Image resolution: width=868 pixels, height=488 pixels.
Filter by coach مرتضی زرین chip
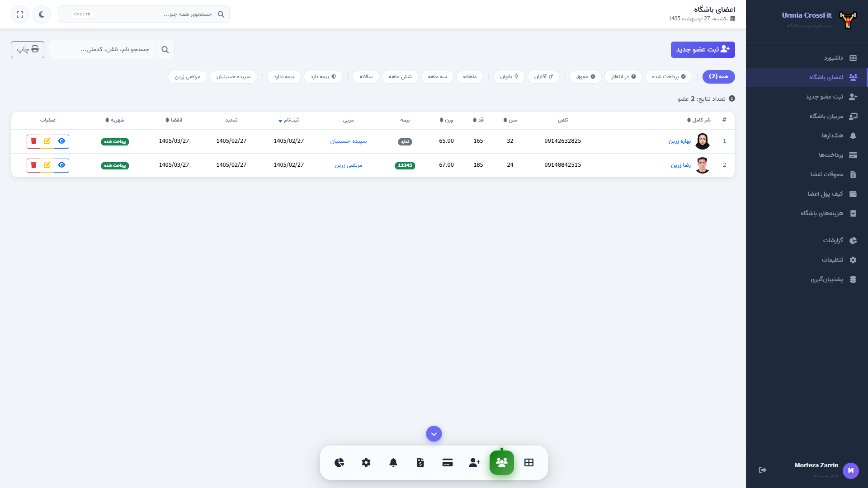187,77
